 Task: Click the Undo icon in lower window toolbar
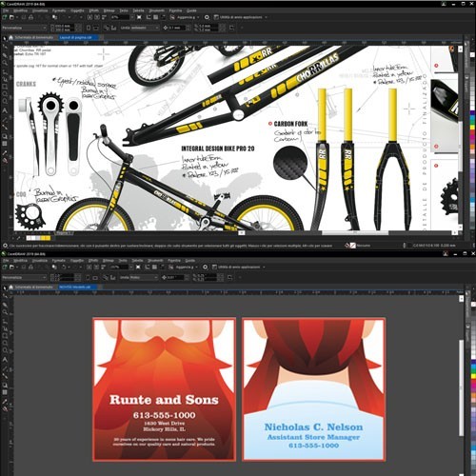64,267
